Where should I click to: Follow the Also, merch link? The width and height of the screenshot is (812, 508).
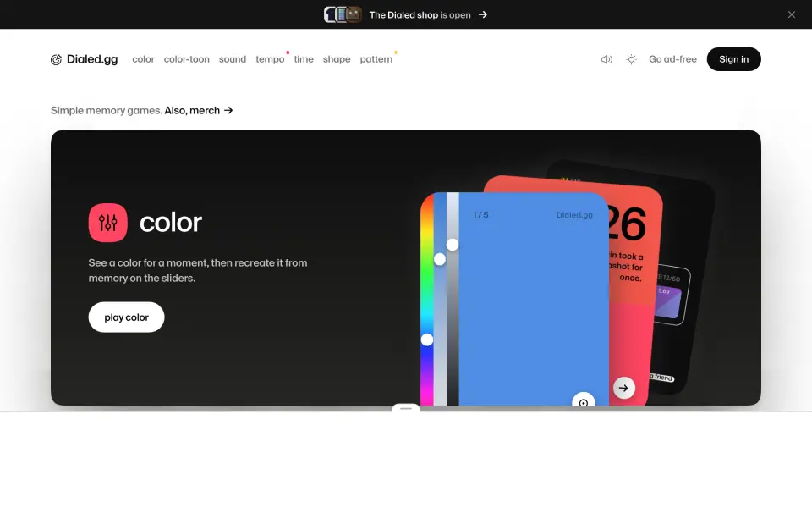198,110
